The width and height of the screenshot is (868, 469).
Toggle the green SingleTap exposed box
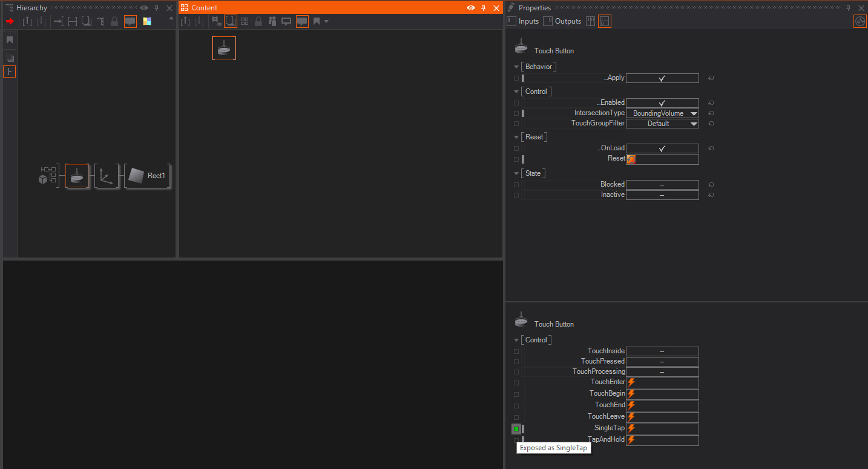(x=516, y=429)
